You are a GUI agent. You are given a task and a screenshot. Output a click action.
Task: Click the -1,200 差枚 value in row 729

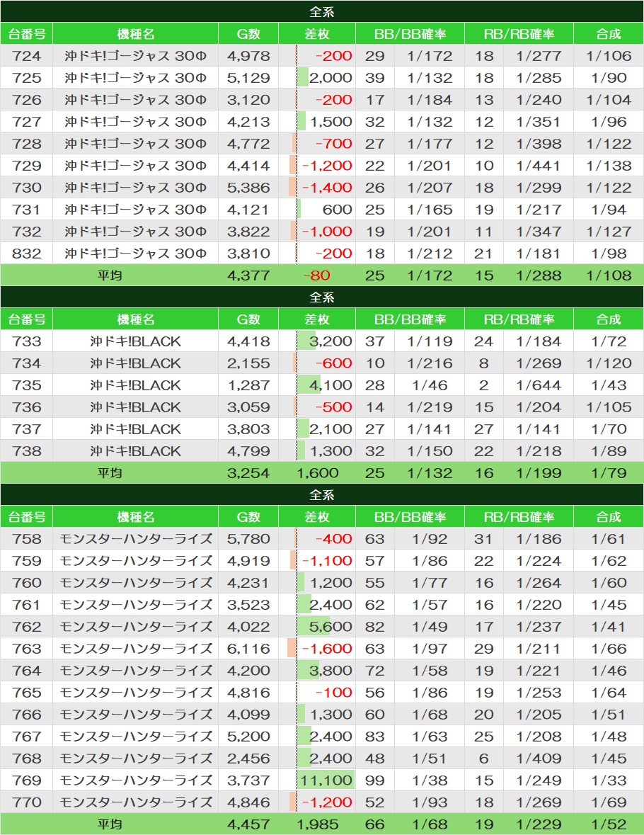[327, 166]
